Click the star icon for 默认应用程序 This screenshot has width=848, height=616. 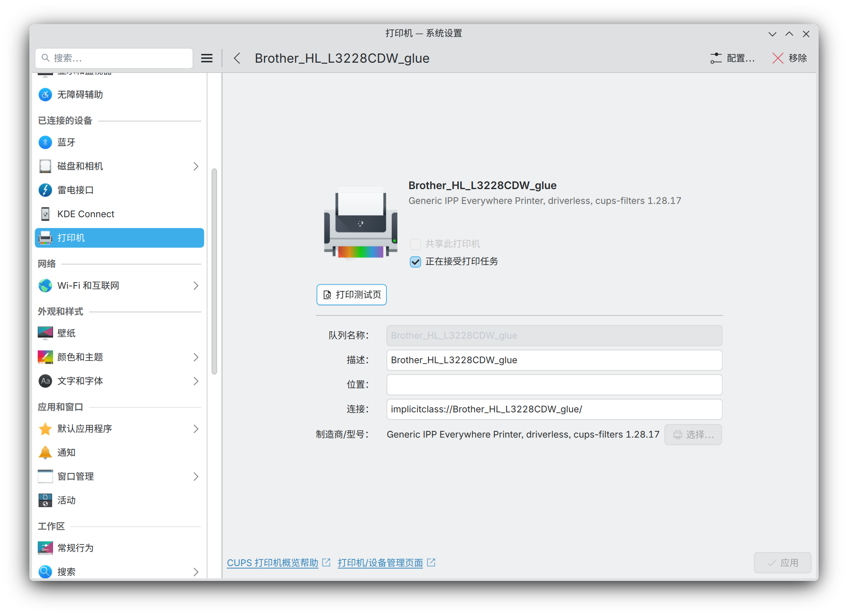(x=45, y=429)
